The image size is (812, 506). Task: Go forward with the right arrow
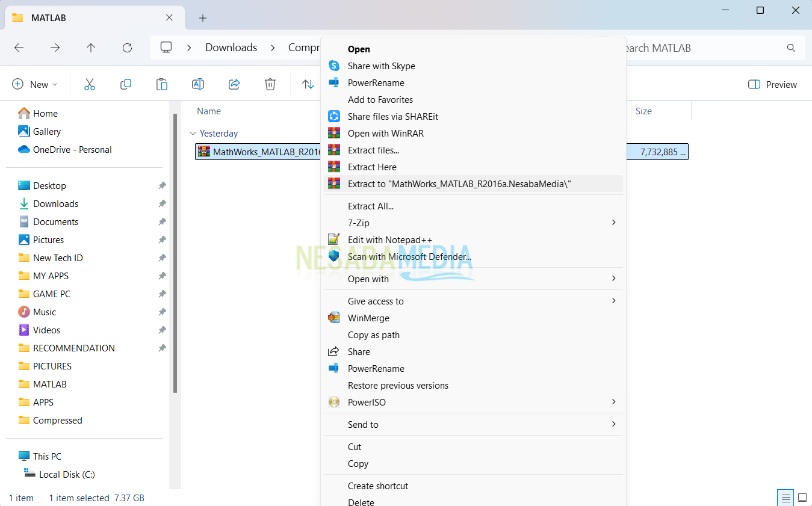[55, 48]
